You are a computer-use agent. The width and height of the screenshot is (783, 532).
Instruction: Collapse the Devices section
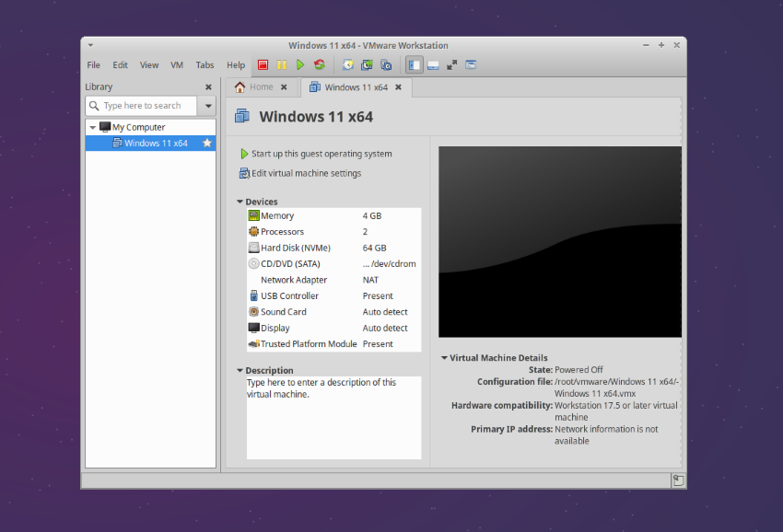tap(240, 202)
